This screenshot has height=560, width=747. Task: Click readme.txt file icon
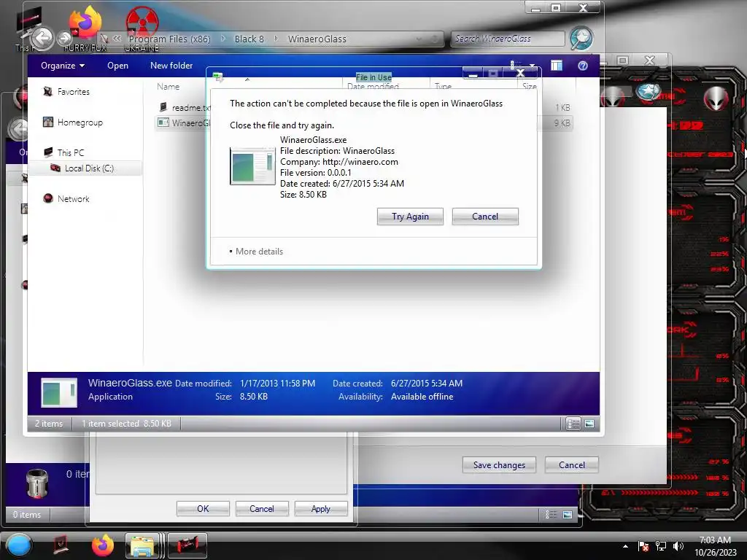[x=163, y=107]
